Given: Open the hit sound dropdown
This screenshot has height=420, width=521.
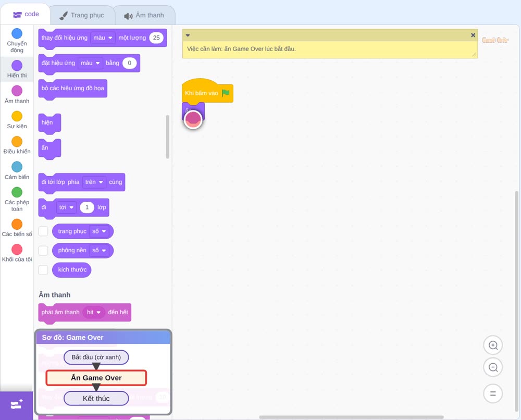Looking at the screenshot, I should (94, 312).
